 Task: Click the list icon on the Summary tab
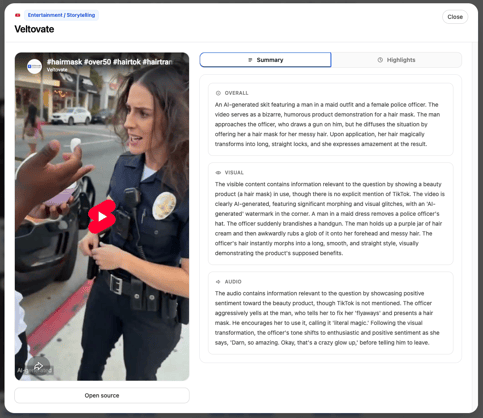tap(250, 60)
